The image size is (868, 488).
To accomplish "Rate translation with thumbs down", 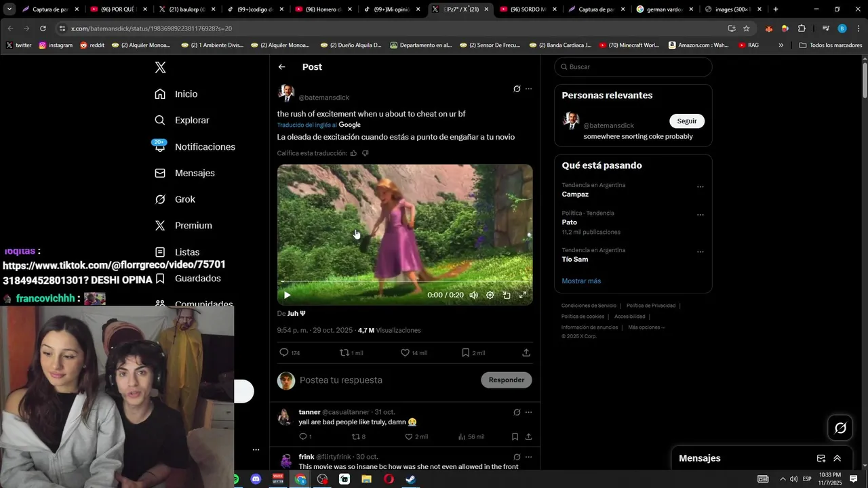I will coord(365,153).
